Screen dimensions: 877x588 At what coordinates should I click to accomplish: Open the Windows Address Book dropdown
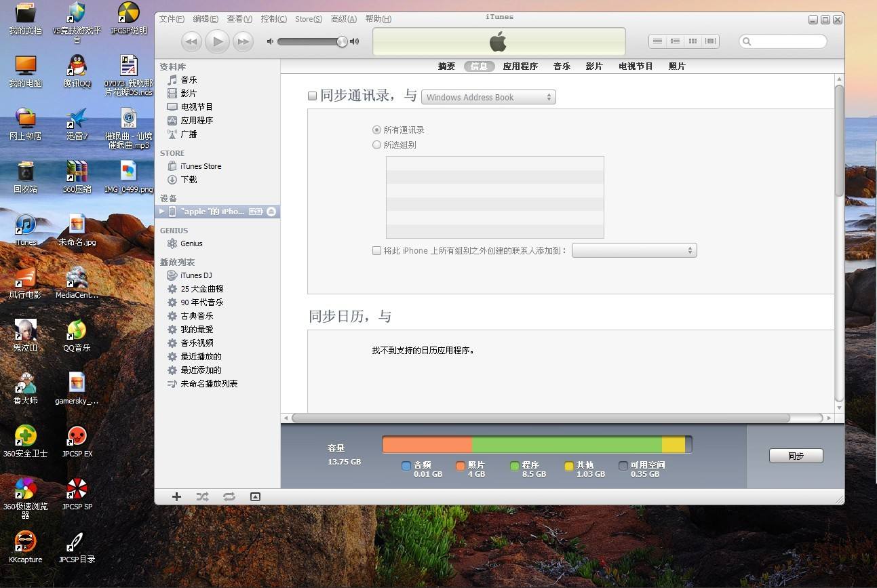[488, 97]
